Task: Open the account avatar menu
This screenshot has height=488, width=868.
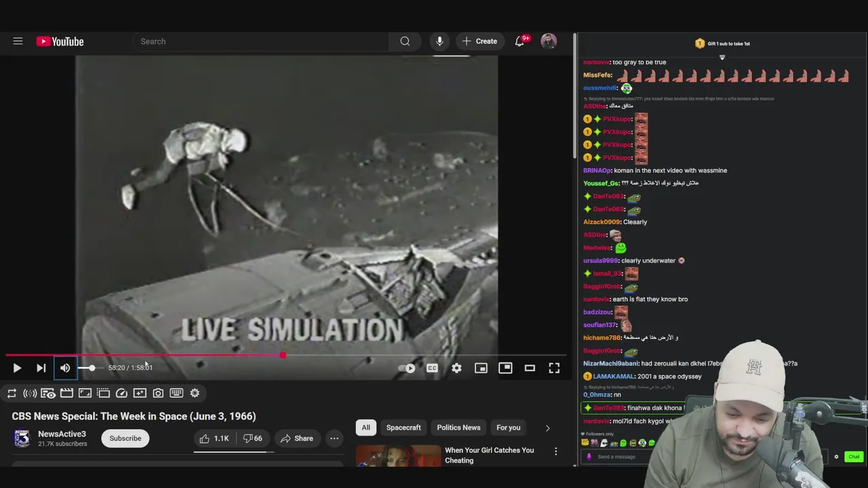Action: pos(549,41)
